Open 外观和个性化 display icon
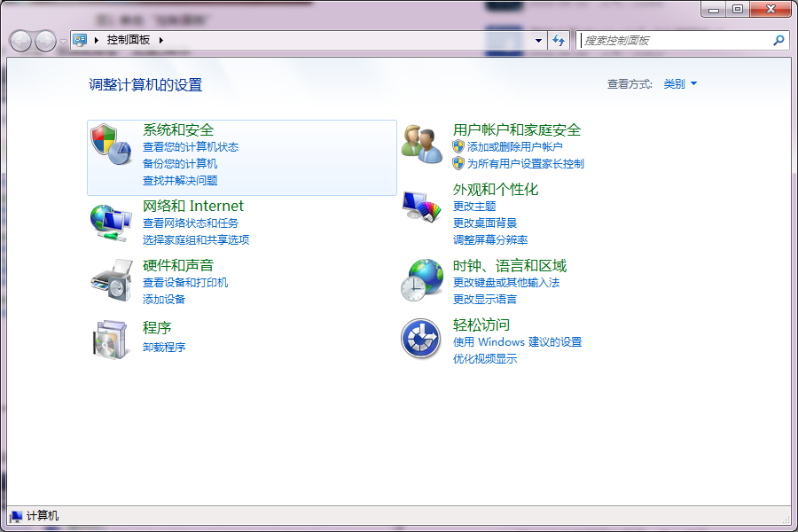 click(x=420, y=206)
